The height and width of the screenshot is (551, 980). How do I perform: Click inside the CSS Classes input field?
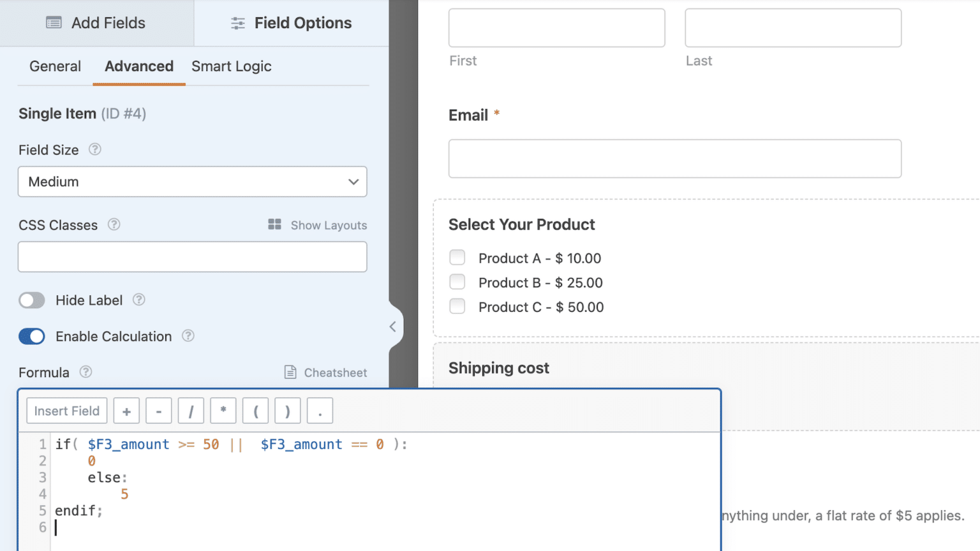coord(192,256)
